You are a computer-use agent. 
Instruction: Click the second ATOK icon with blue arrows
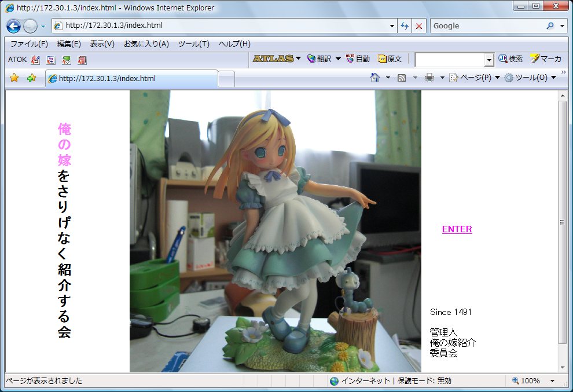tap(51, 60)
